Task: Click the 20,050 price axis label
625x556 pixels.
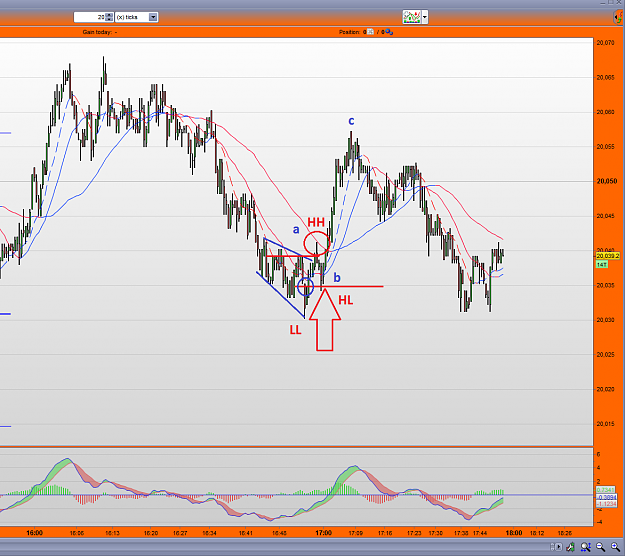Action: (607, 181)
